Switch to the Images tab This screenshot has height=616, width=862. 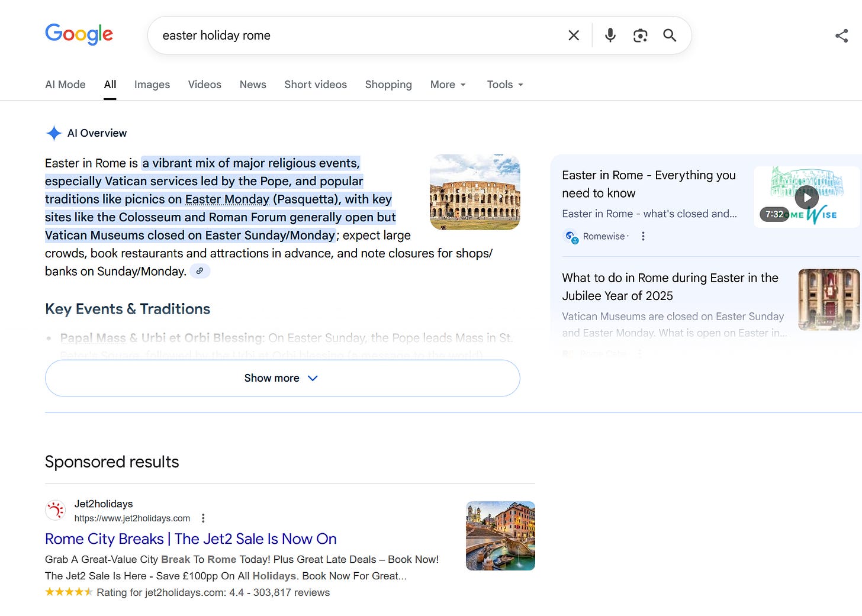(152, 85)
